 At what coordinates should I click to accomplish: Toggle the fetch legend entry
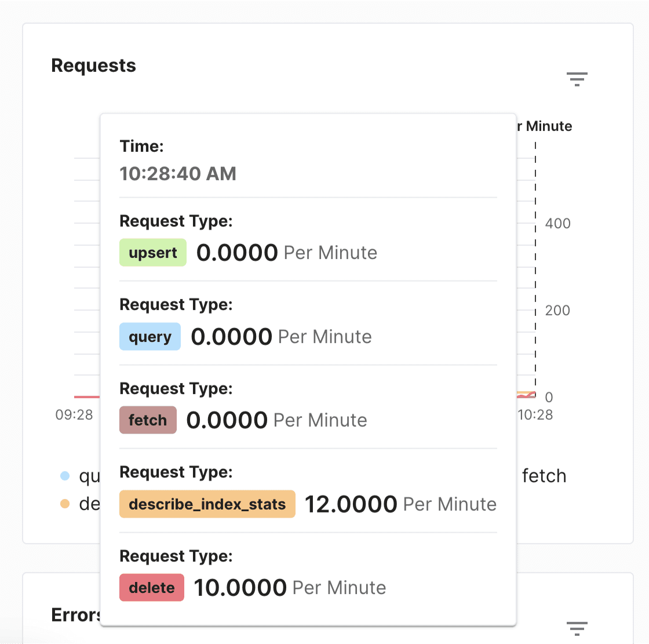[544, 476]
